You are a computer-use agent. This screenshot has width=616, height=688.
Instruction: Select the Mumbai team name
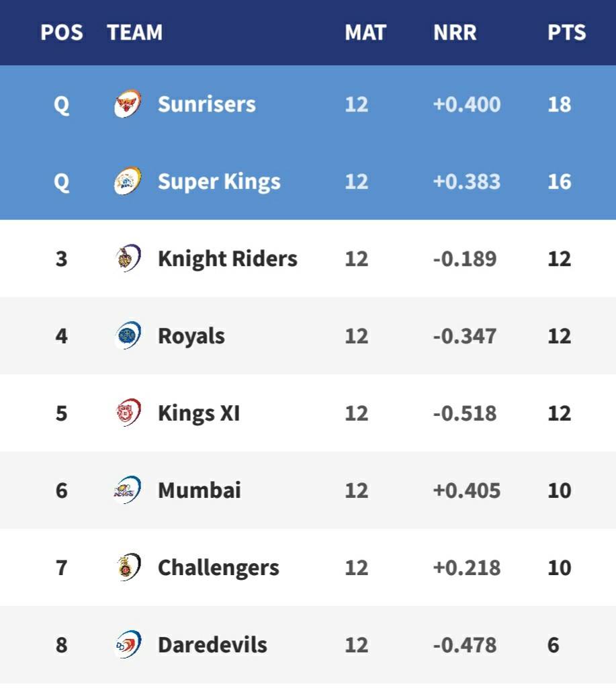pos(200,490)
